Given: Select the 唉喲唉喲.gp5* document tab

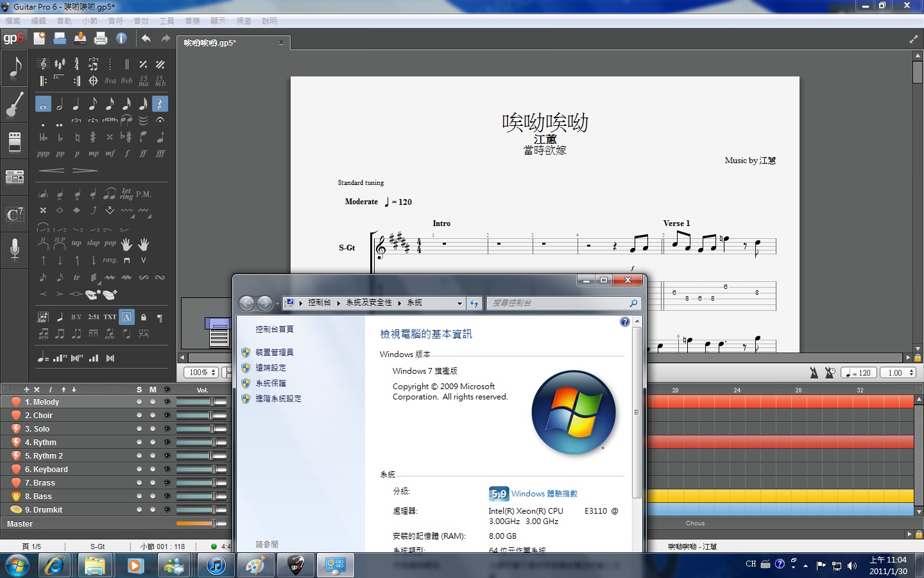Looking at the screenshot, I should point(234,43).
